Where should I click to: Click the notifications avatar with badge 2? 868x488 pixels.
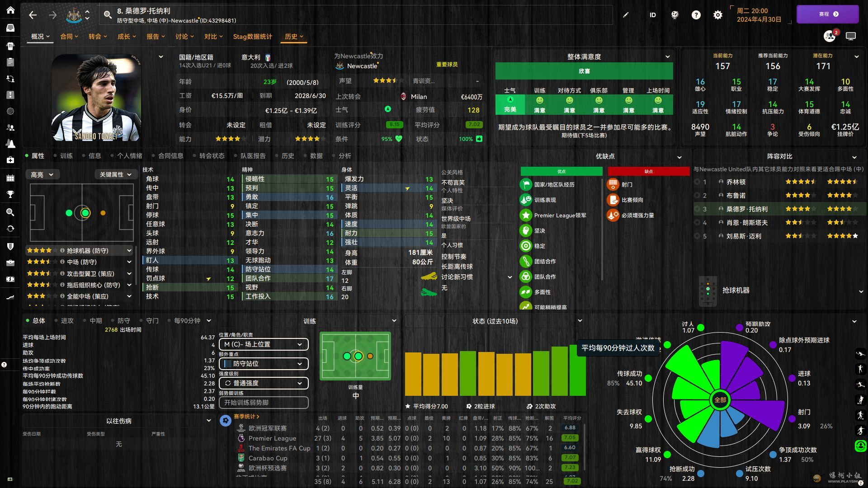830,36
